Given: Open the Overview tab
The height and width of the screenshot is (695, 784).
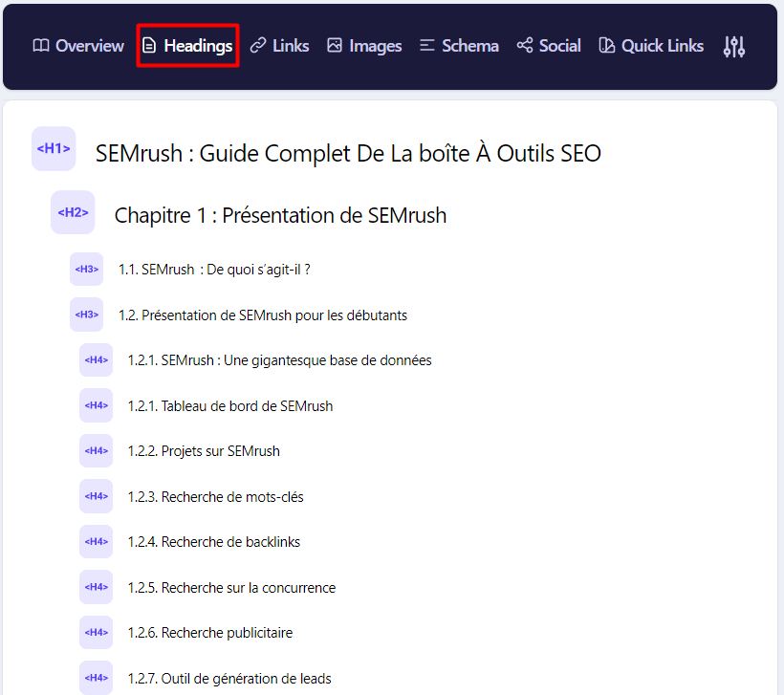Looking at the screenshot, I should 78,46.
